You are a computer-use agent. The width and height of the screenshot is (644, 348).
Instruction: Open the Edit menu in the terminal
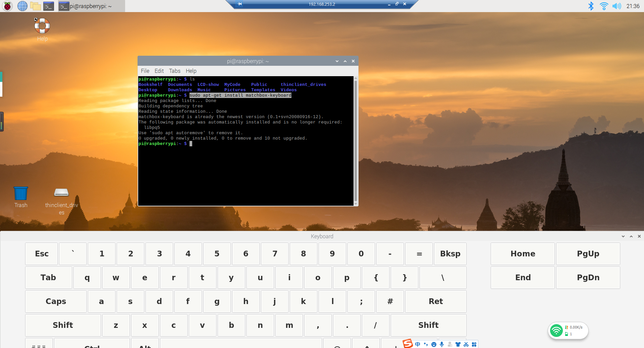[x=159, y=71]
